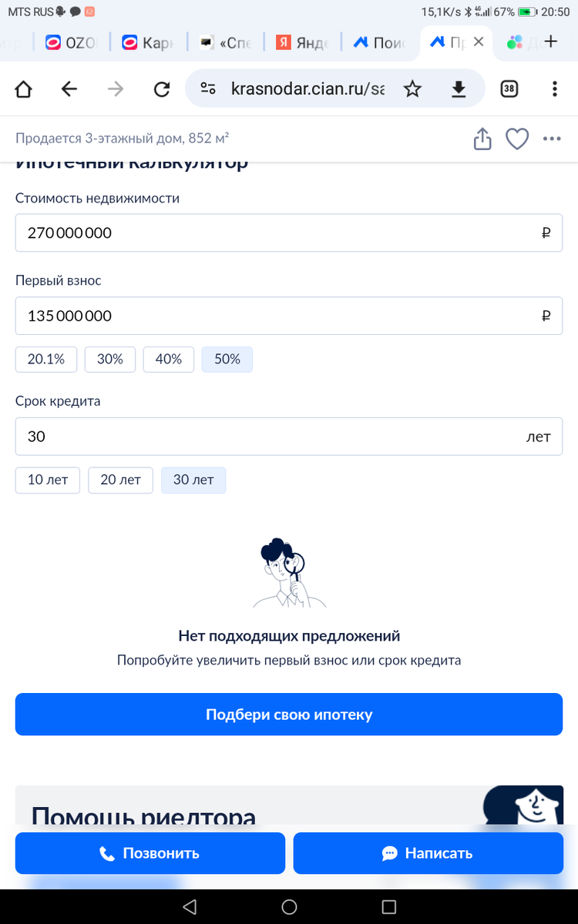Open the listing's three-dot options icon

pos(552,139)
